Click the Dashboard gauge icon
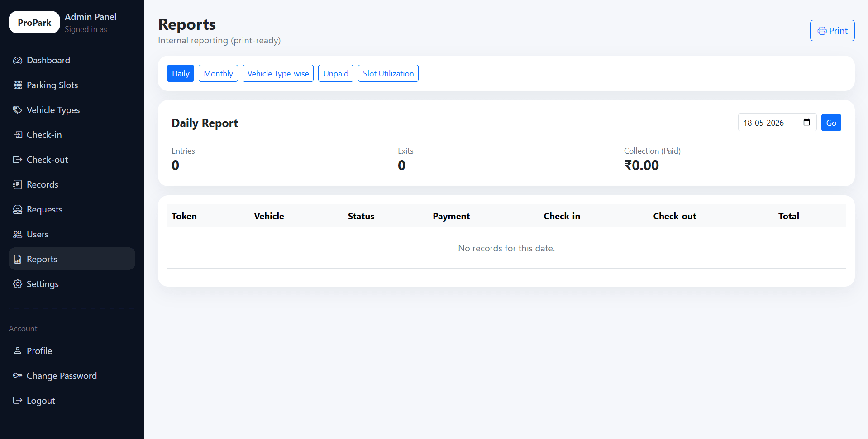 (x=18, y=60)
